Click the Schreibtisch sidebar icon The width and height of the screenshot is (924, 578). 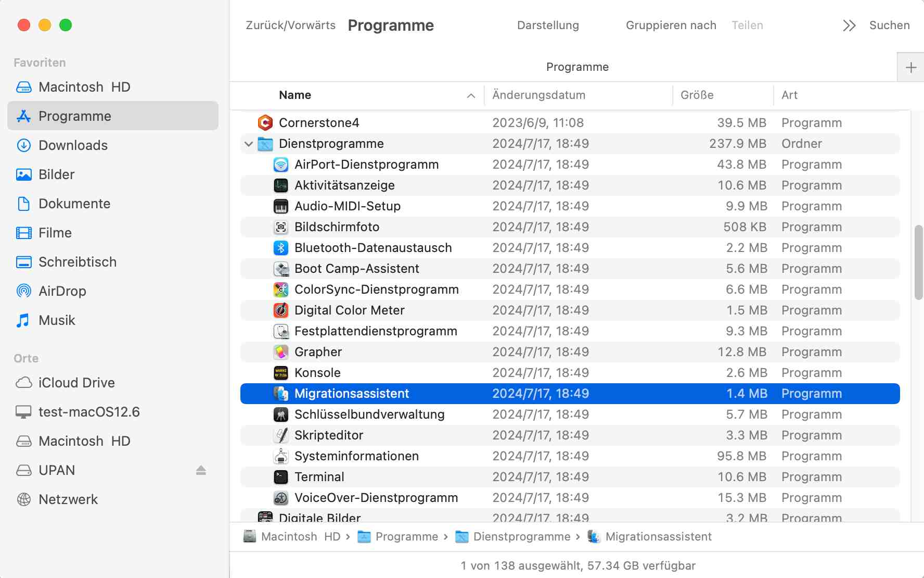point(24,262)
